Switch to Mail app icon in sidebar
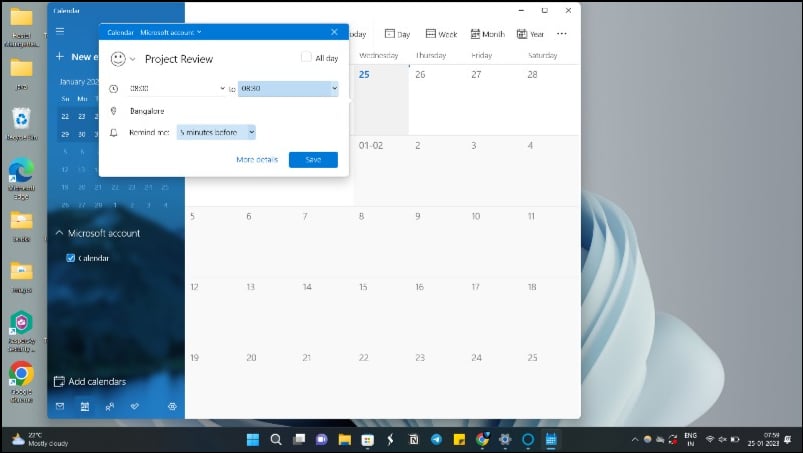803x453 pixels. click(x=60, y=406)
